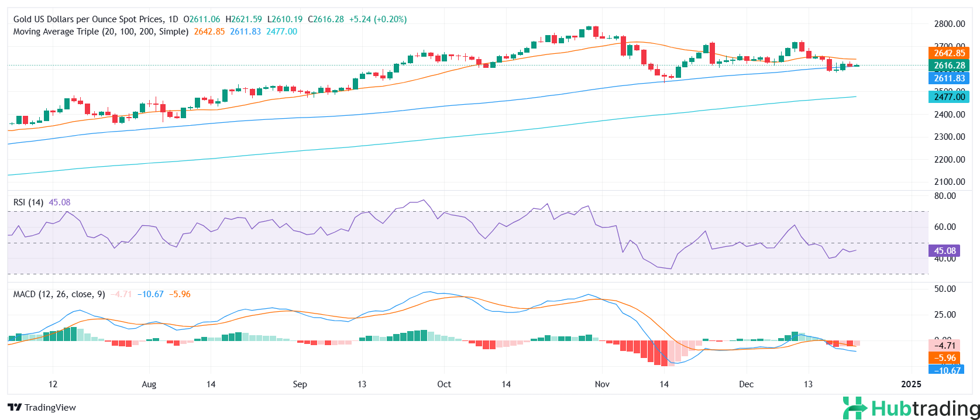Click the cyan 2477.00 price axis tag
This screenshot has height=420, width=980.
(948, 97)
